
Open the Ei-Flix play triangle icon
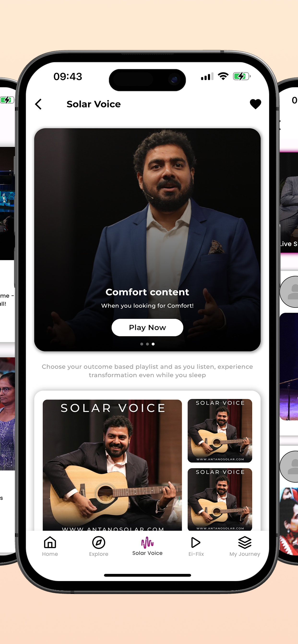pyautogui.click(x=196, y=542)
